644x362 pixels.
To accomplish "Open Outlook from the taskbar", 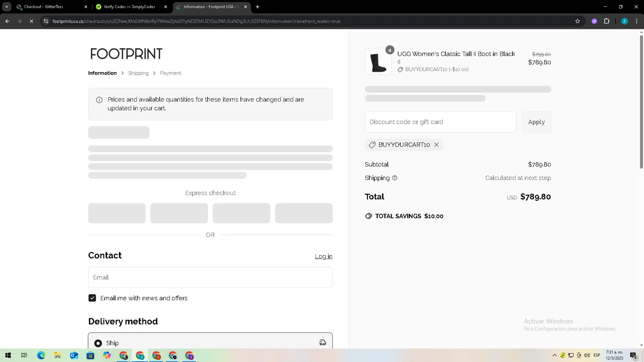I will pos(74,355).
